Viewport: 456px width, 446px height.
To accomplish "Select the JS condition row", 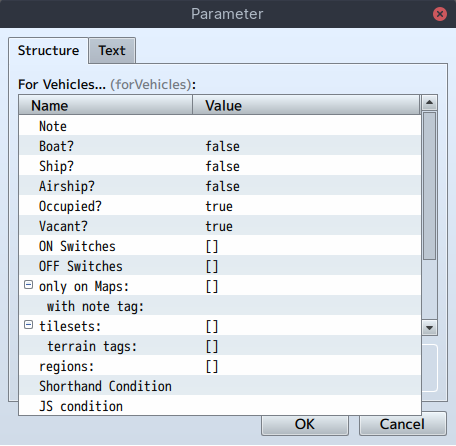I will (x=220, y=405).
